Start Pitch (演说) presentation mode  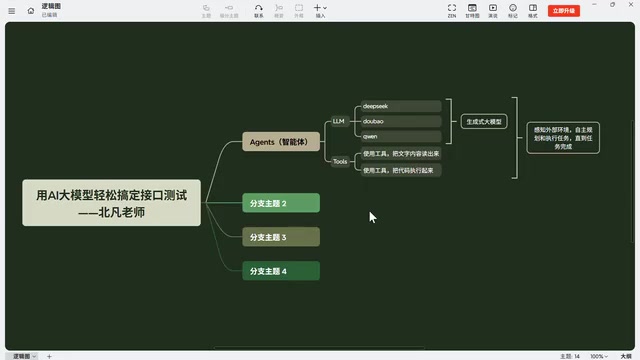pos(493,11)
